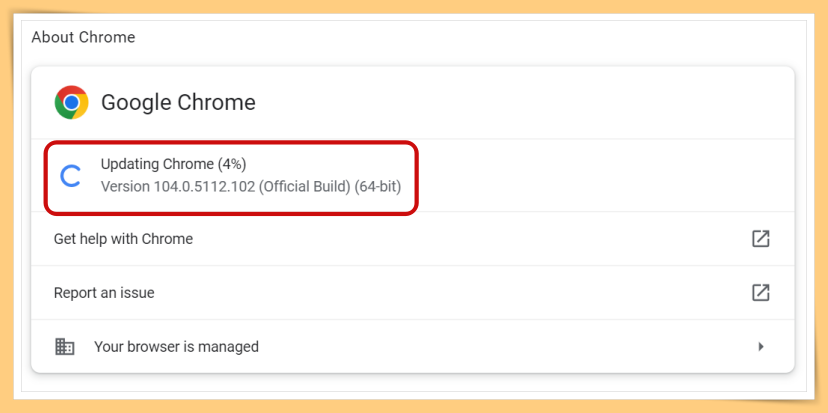Viewport: 828px width, 413px height.
Task: Open external link icon beside Report an issue
Action: tap(760, 293)
